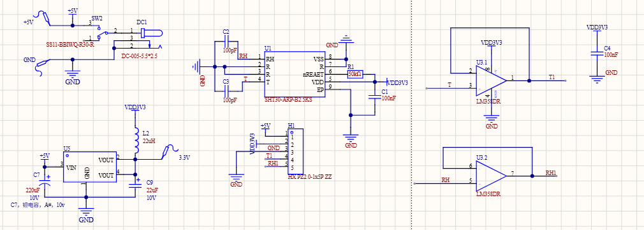This screenshot has width=644, height=230.
Task: Click the VDD3V3 label above capacitor C4
Action: click(x=597, y=27)
